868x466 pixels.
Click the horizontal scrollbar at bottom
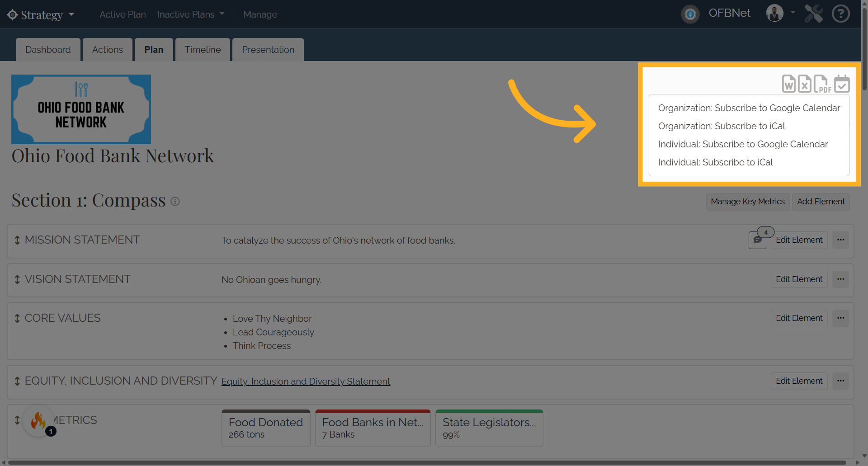(x=427, y=462)
